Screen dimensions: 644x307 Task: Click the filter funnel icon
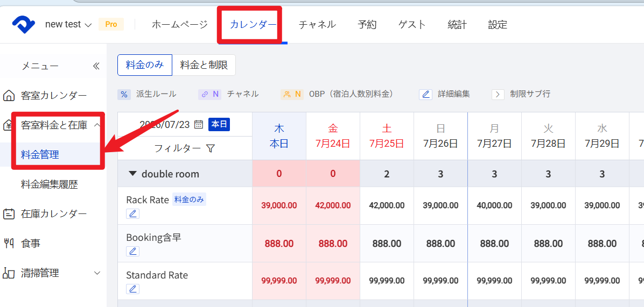(x=211, y=148)
